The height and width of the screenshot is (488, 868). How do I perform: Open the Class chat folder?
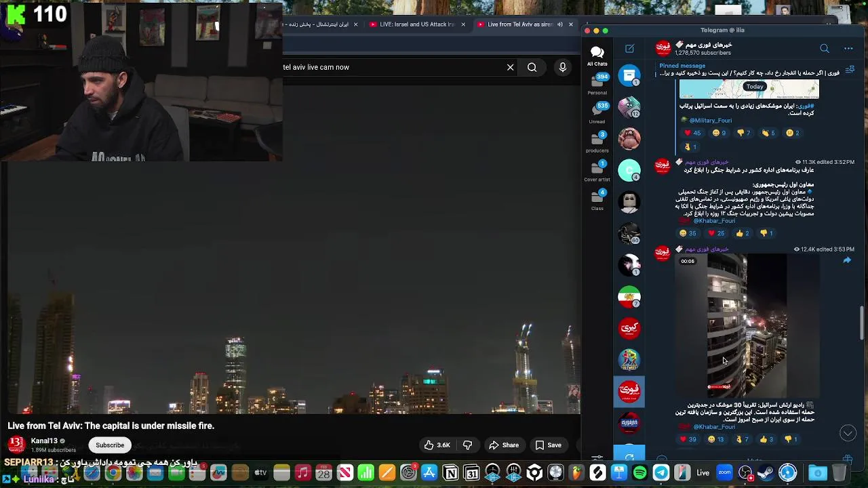597,200
